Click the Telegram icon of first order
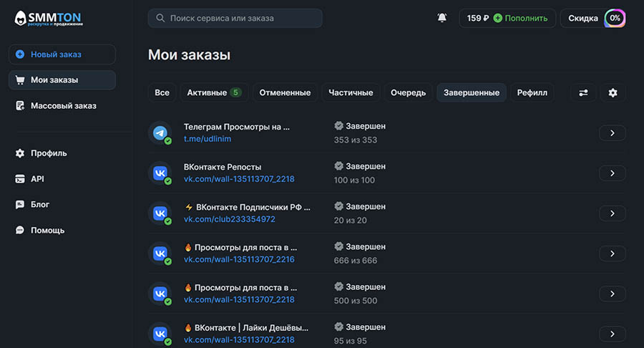The height and width of the screenshot is (348, 644). click(x=160, y=133)
